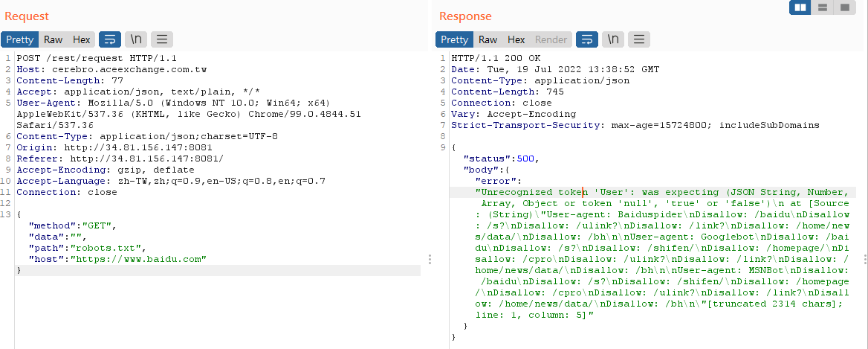
Task: Open the Render tab in Response panel
Action: click(x=551, y=39)
